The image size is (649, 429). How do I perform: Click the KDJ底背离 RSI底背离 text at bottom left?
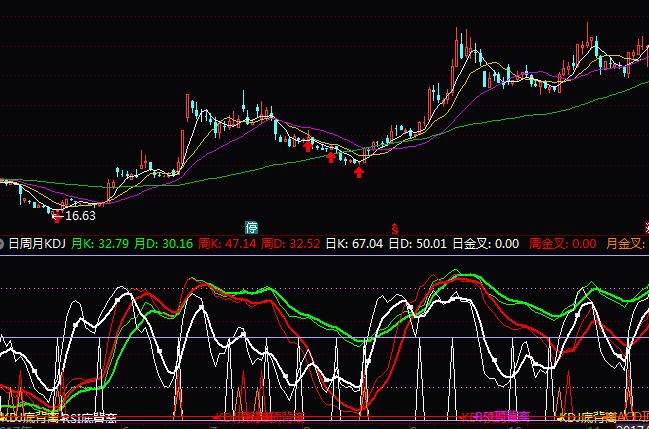point(58,418)
